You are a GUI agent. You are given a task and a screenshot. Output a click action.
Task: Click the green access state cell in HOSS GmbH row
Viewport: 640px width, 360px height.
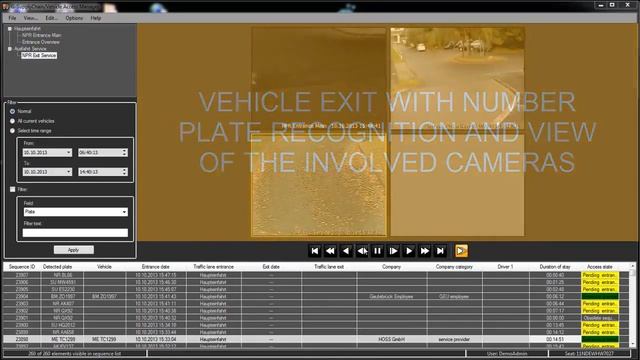(x=600, y=339)
